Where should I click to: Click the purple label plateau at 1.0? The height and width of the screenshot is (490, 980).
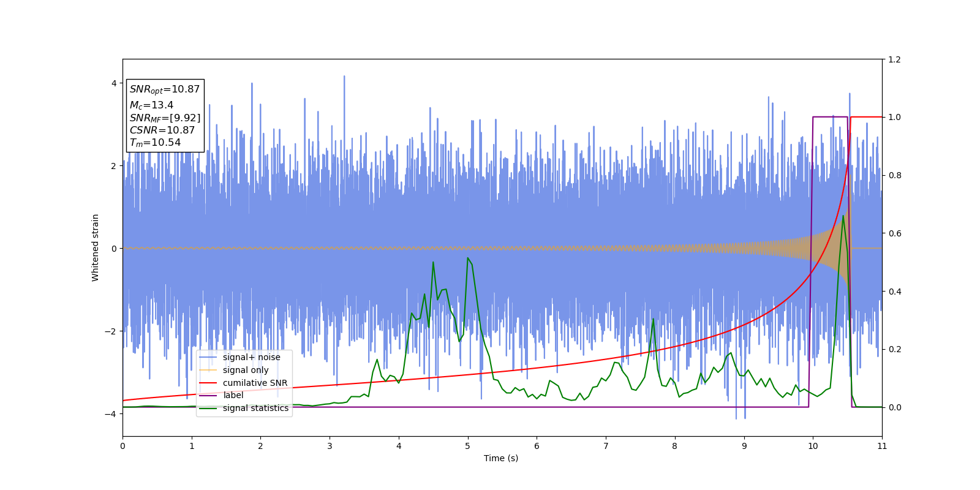[830, 117]
